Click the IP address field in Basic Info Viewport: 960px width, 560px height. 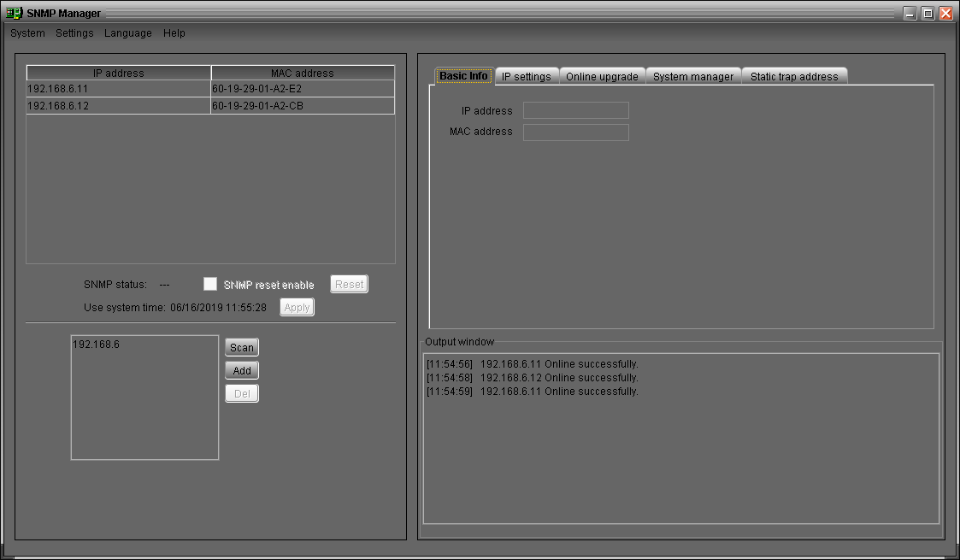coord(576,110)
